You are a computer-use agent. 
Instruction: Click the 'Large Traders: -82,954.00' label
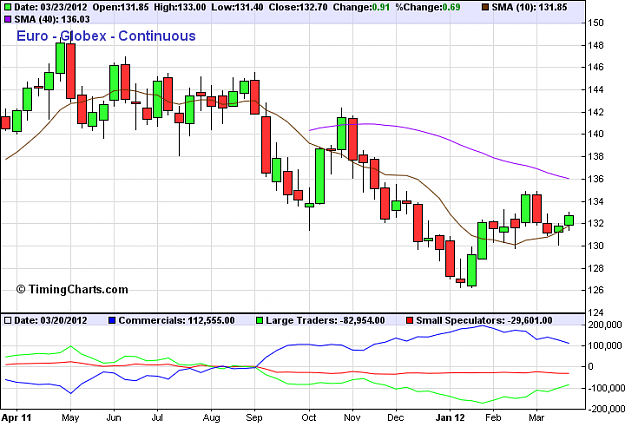pyautogui.click(x=325, y=320)
